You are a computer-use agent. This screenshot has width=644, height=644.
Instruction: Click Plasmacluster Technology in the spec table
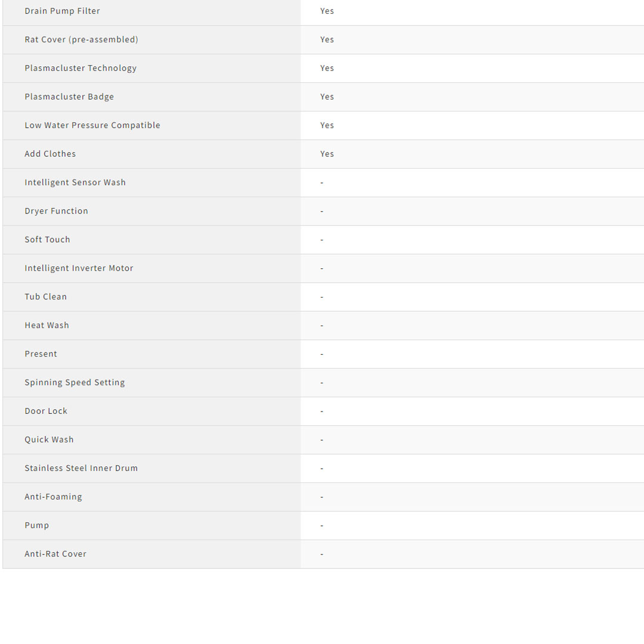[x=80, y=68]
